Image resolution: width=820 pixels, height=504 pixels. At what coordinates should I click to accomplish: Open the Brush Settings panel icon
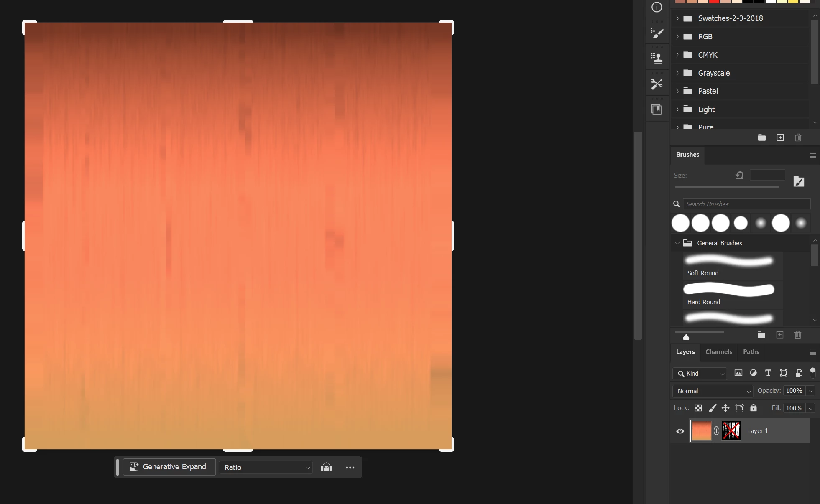(657, 33)
